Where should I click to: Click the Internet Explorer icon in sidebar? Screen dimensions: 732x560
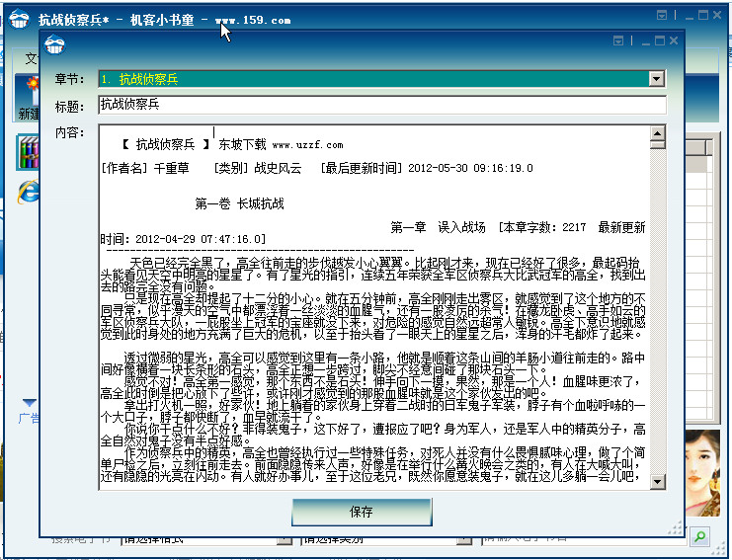[28, 192]
